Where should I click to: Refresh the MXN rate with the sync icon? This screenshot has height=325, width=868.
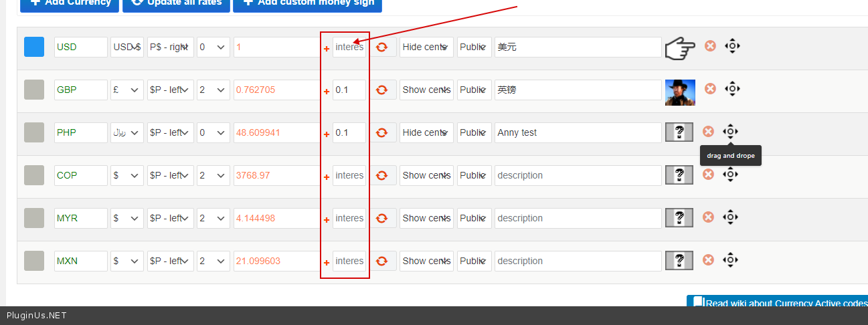(x=382, y=261)
